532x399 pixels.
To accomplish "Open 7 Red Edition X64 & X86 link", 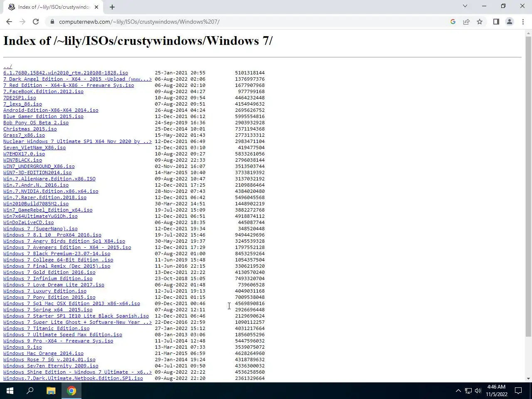I will tap(69, 85).
